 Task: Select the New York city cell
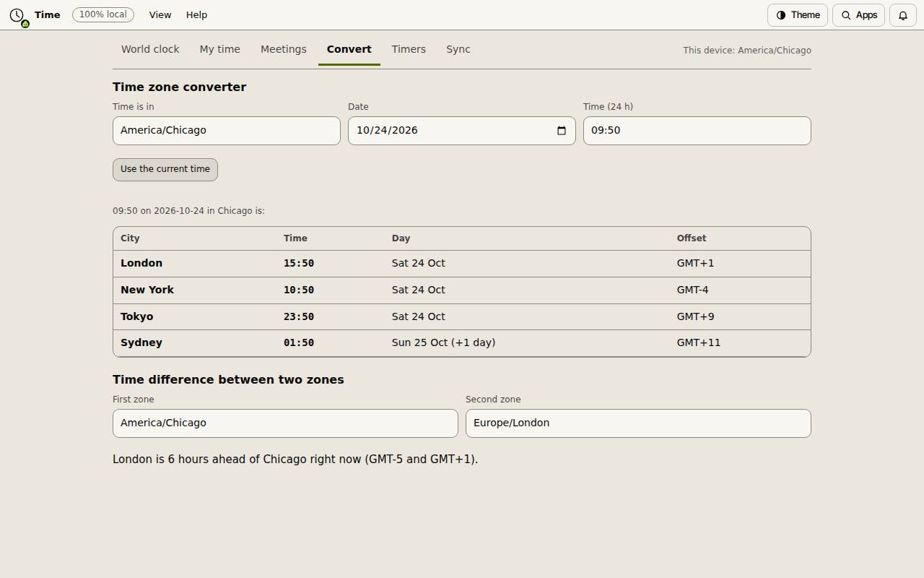point(147,290)
